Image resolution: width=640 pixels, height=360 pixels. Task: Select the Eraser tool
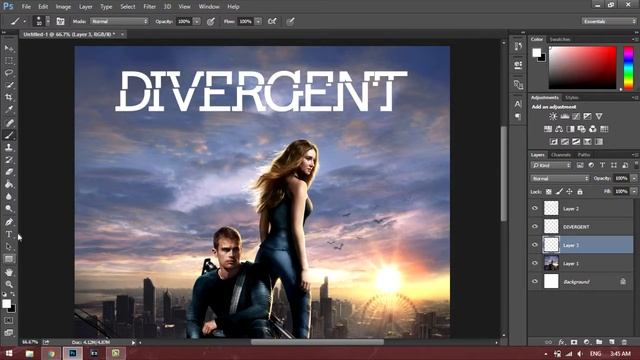(9, 172)
